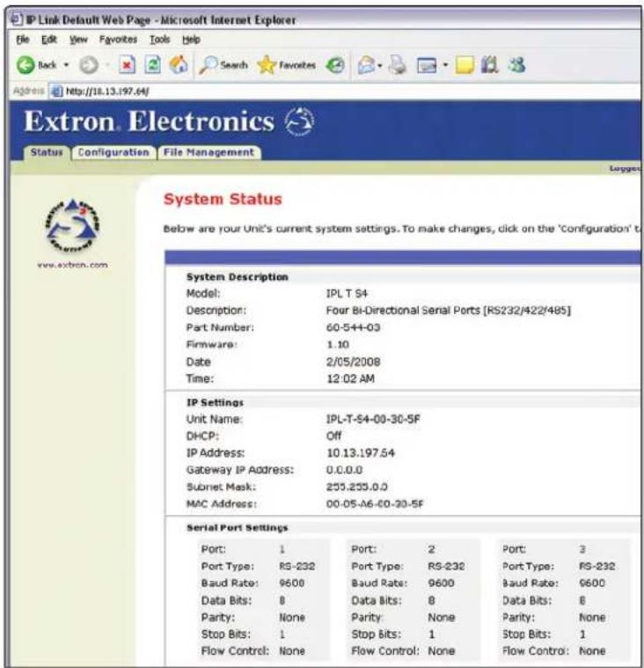Viewport: 644px width, 668px height.
Task: Click the DHCP value Off
Action: pyautogui.click(x=334, y=436)
